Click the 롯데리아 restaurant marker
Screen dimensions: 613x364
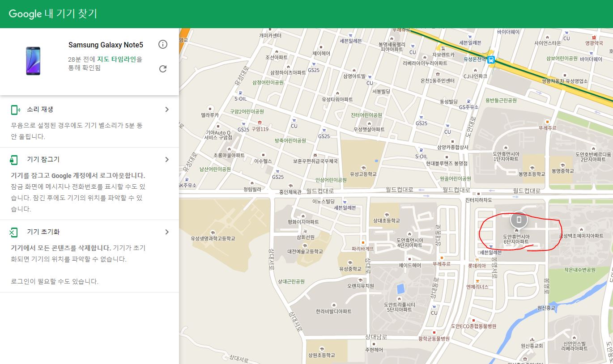click(477, 259)
